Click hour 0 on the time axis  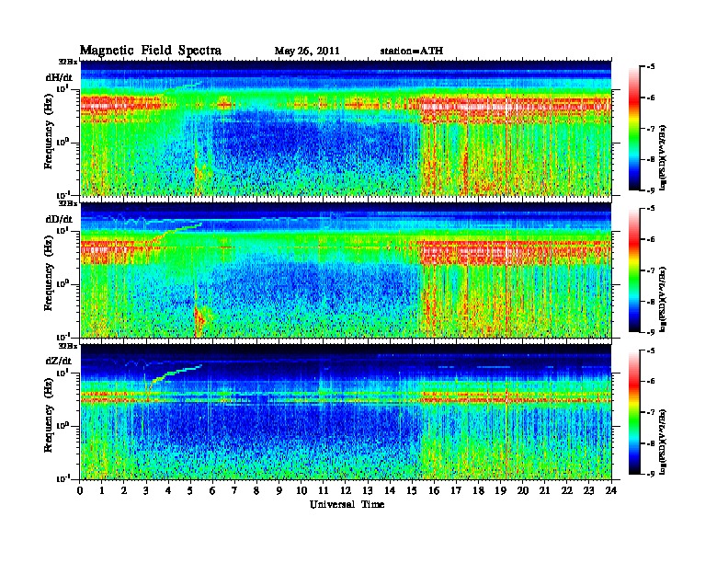pyautogui.click(x=80, y=490)
